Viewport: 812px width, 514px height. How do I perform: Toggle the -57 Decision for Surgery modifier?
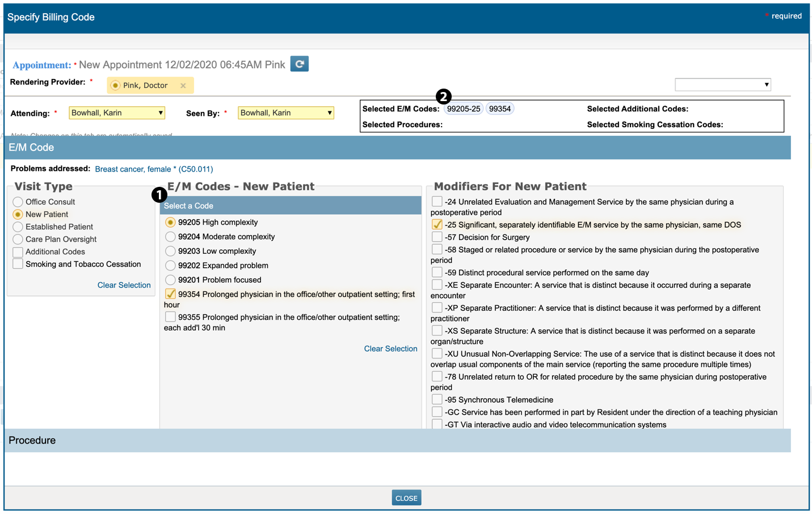point(437,237)
